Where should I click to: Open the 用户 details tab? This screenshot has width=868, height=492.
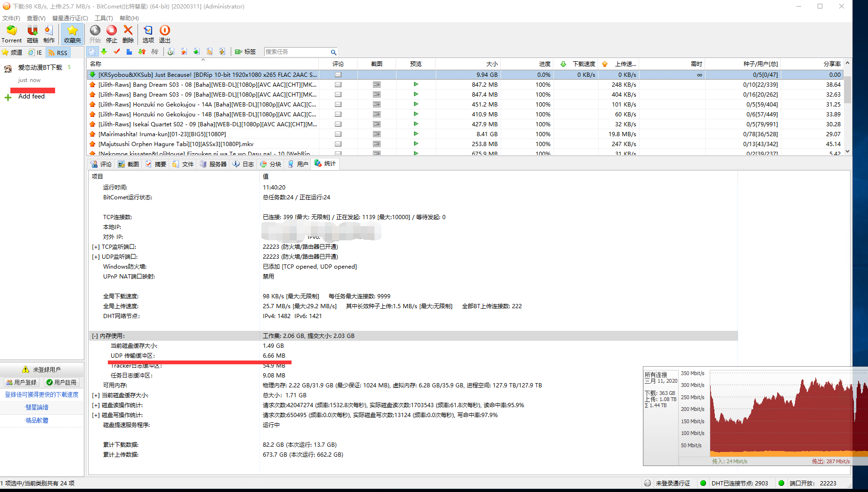298,164
